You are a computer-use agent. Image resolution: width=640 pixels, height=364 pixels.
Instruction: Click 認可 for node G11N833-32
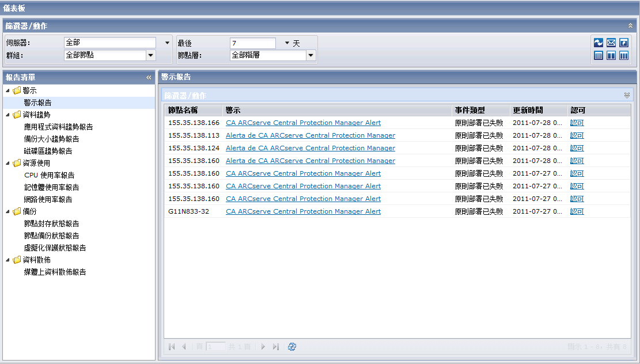tap(577, 211)
